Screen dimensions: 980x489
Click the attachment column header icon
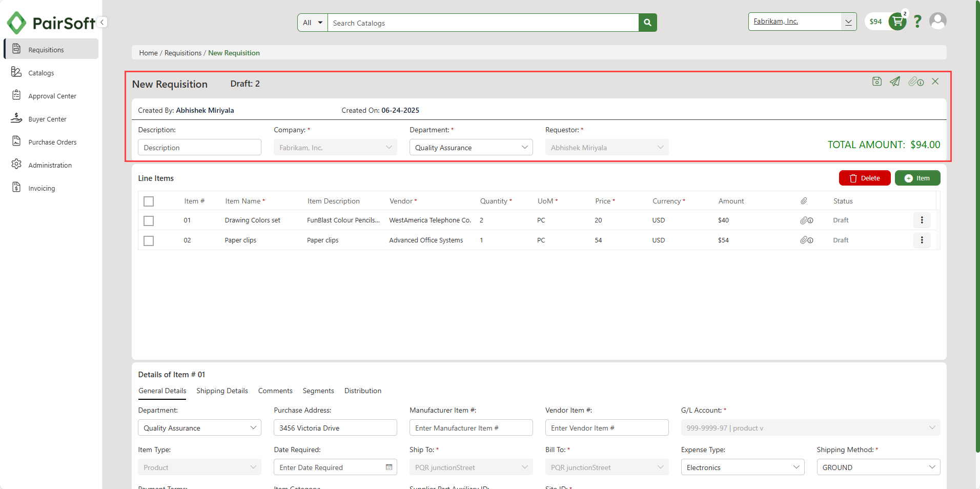point(804,201)
